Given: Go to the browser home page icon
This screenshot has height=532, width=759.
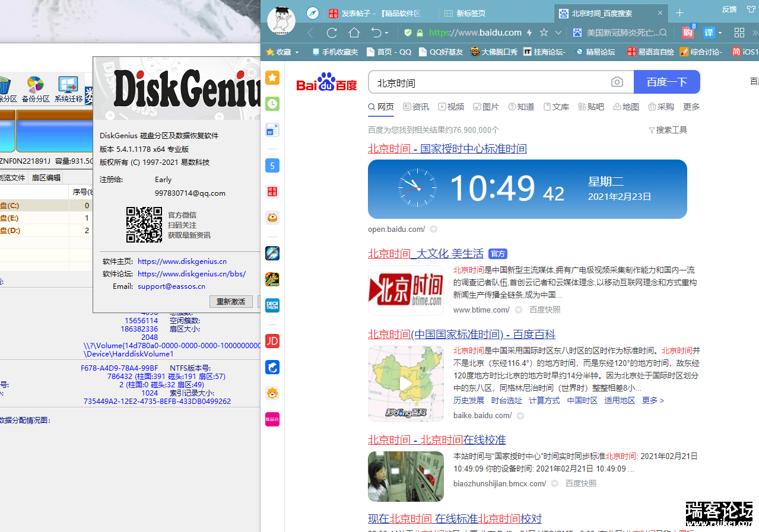Looking at the screenshot, I should (354, 33).
